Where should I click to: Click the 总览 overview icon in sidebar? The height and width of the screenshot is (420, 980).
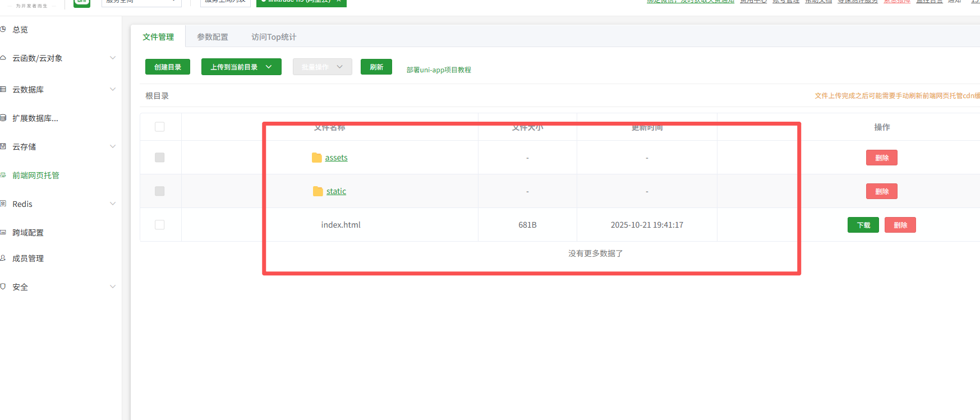pos(3,29)
